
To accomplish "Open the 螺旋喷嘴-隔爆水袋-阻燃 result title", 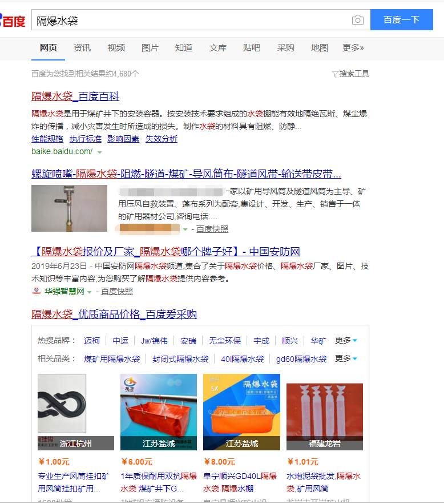I will coord(187,174).
